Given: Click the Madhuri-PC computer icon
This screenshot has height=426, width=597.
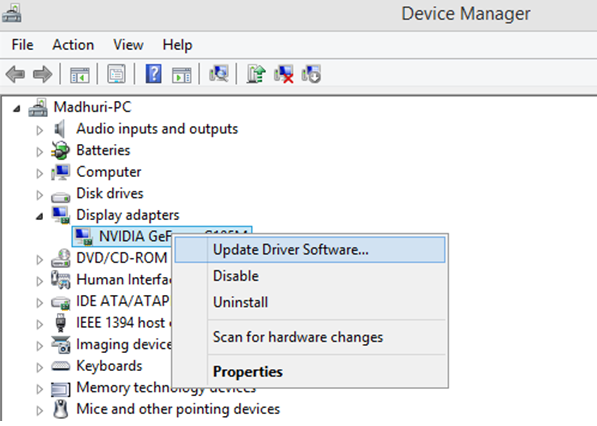Looking at the screenshot, I should [x=38, y=108].
